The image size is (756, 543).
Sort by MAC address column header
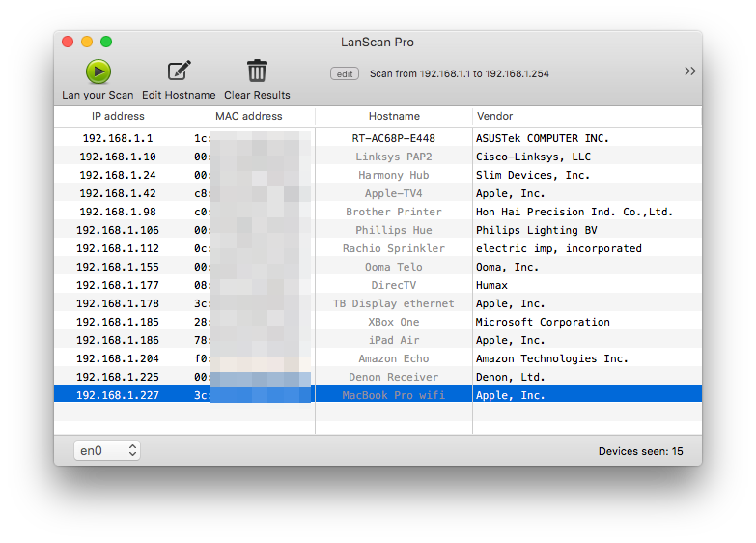[249, 116]
